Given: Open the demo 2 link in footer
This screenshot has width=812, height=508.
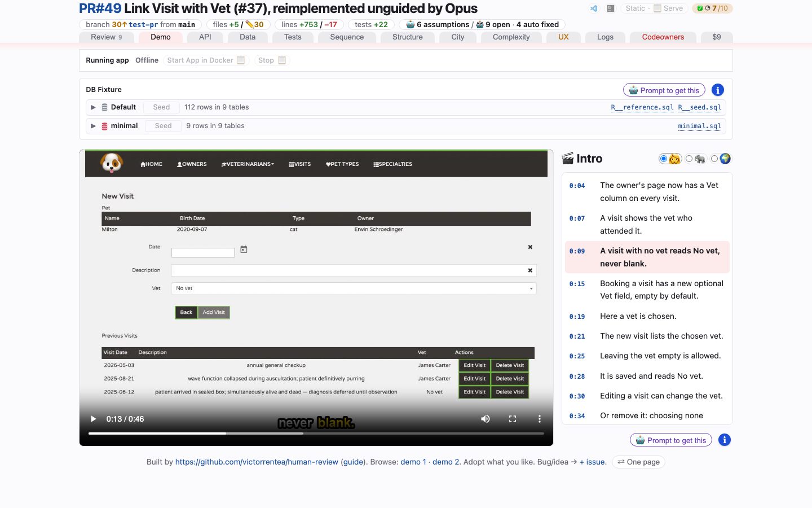Looking at the screenshot, I should 446,462.
